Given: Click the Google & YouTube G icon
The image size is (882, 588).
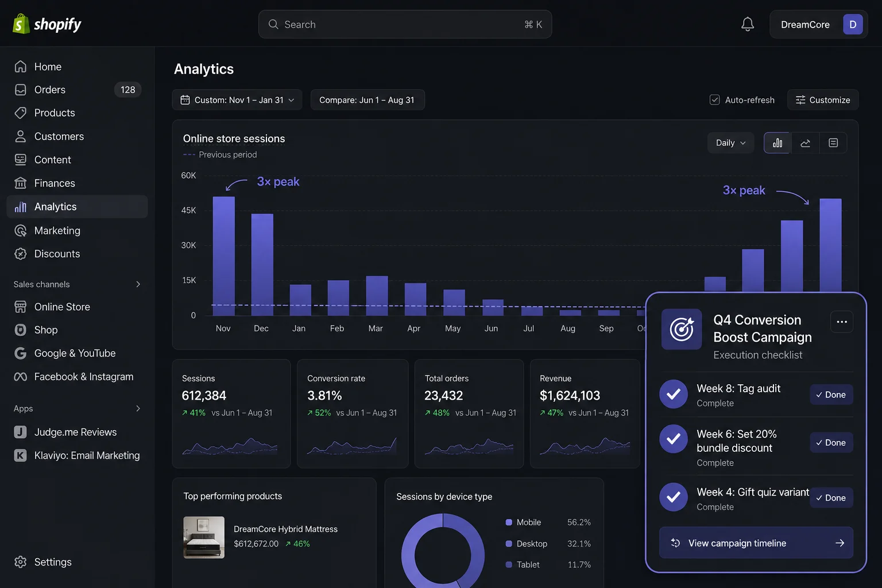Looking at the screenshot, I should pos(21,353).
